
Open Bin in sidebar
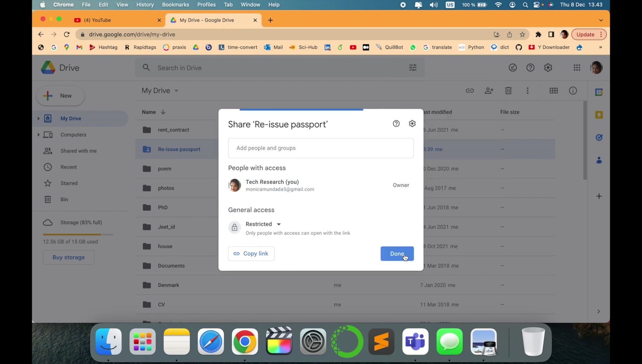[64, 199]
